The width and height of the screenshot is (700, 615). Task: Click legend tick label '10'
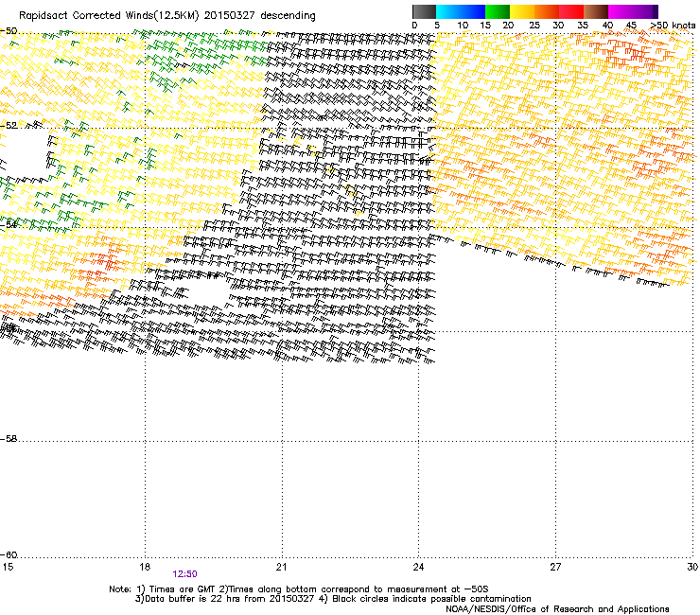tap(463, 26)
